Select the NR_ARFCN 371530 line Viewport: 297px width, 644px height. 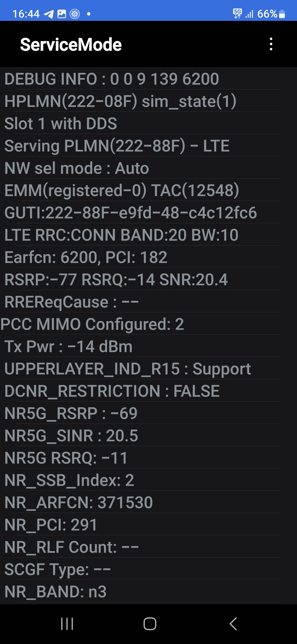click(x=148, y=502)
